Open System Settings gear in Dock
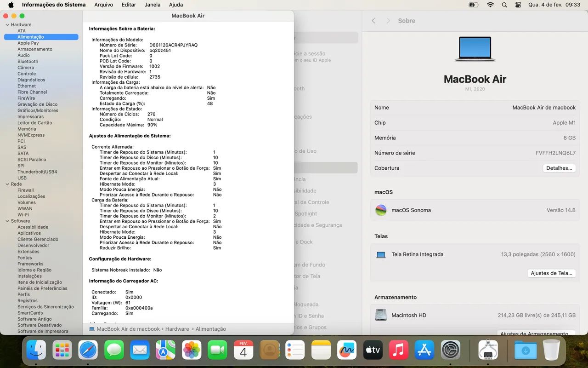This screenshot has height=368, width=588. 451,350
